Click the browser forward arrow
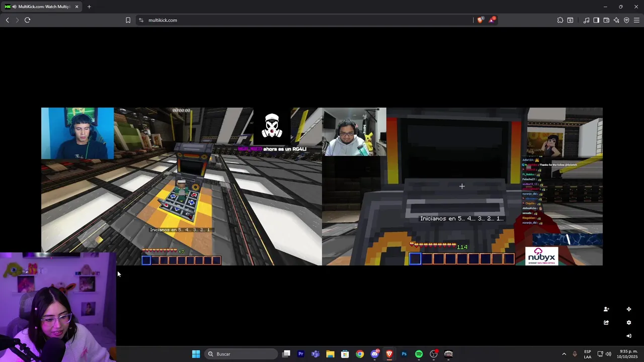 tap(17, 20)
